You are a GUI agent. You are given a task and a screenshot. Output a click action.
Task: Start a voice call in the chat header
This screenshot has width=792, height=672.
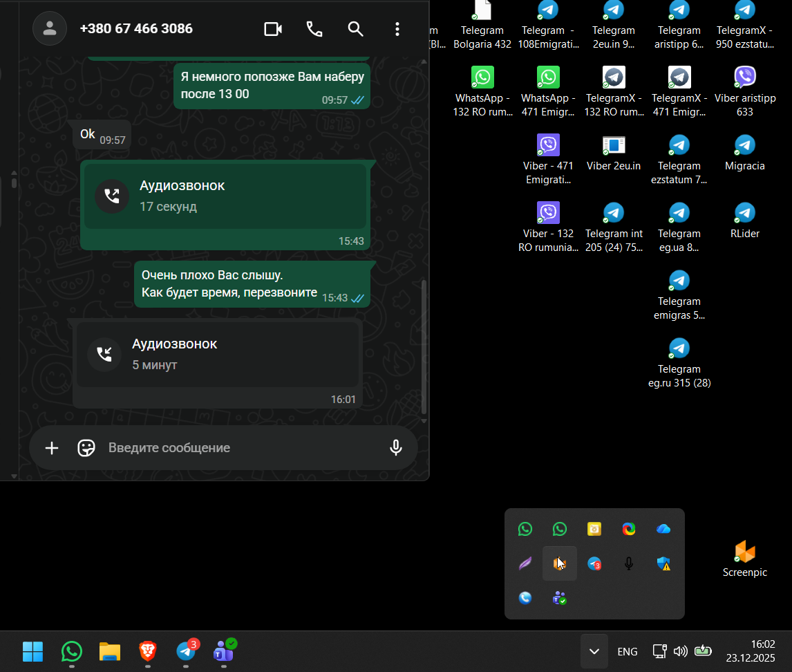(x=314, y=29)
